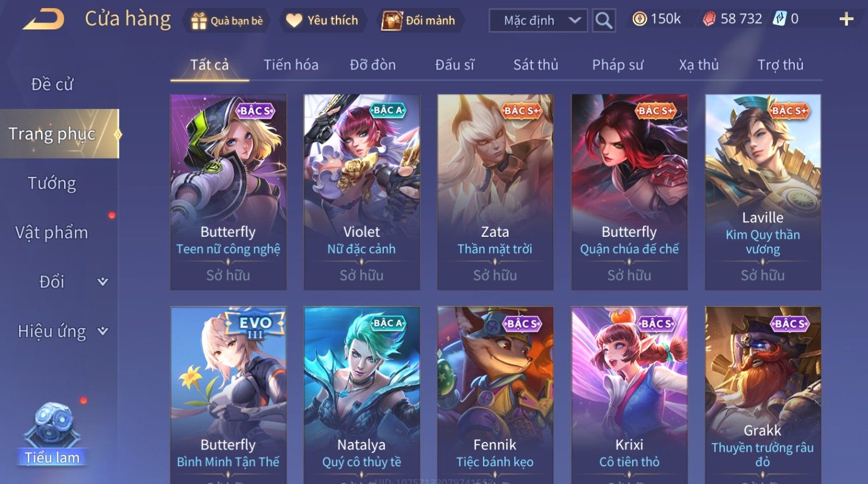Expand the Hiệu ứng sidebar section
Viewport: 868px width, 484px height.
103,331
